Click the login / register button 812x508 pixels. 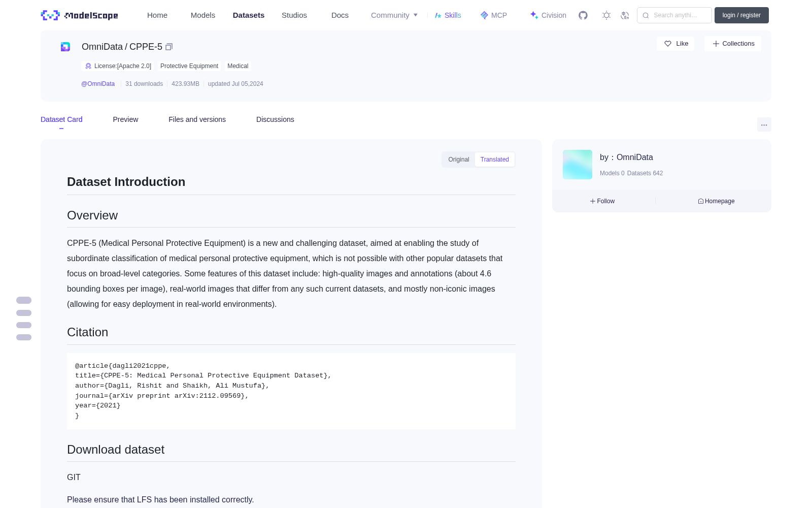[741, 15]
